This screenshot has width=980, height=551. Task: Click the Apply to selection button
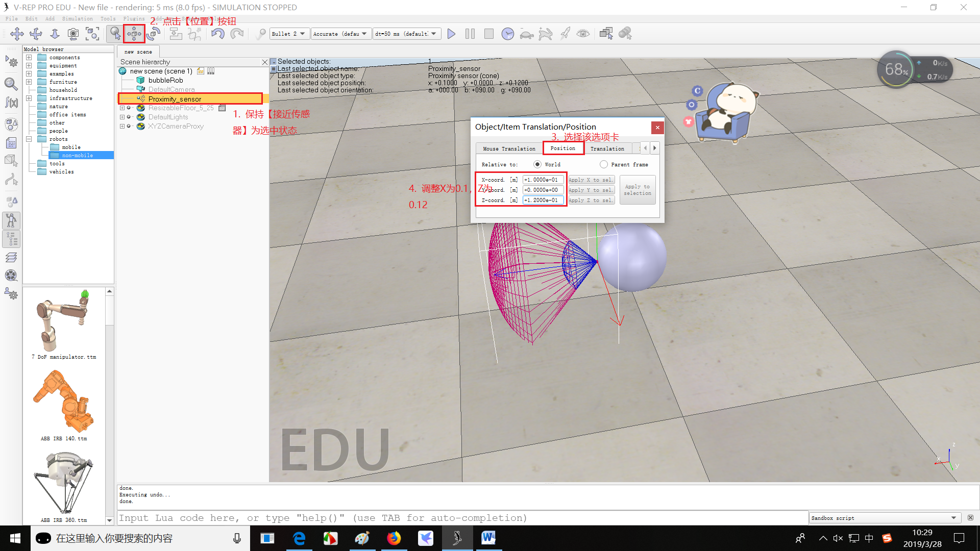[637, 190]
